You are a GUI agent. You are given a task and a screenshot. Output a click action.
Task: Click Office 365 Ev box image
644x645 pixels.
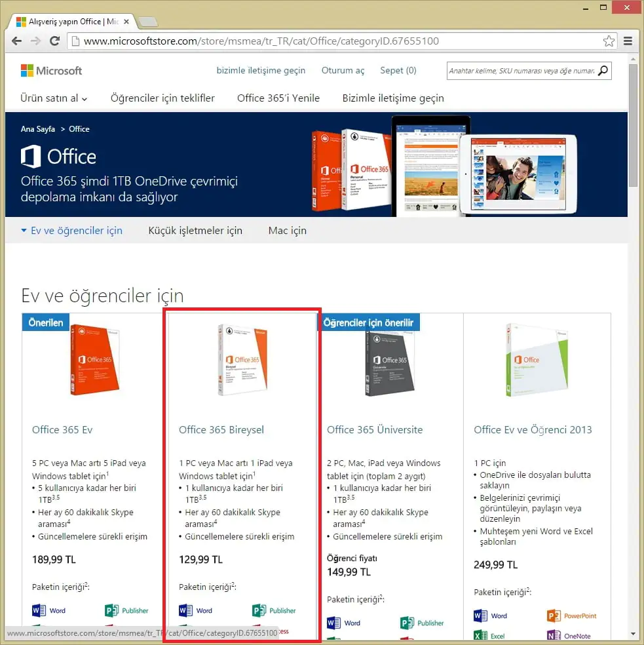coord(94,360)
